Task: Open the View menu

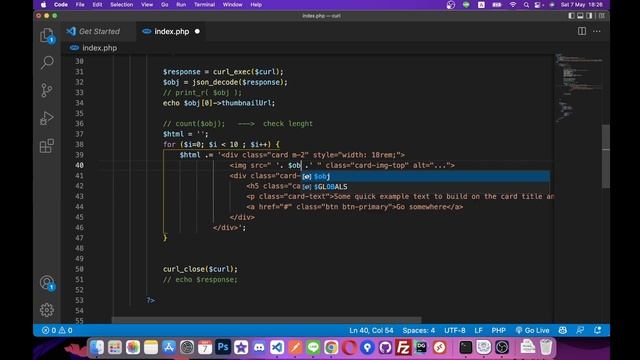Action: click(x=147, y=5)
